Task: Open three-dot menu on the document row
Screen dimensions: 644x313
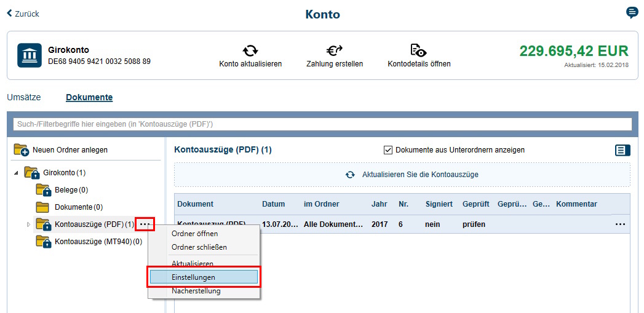Action: (x=620, y=224)
